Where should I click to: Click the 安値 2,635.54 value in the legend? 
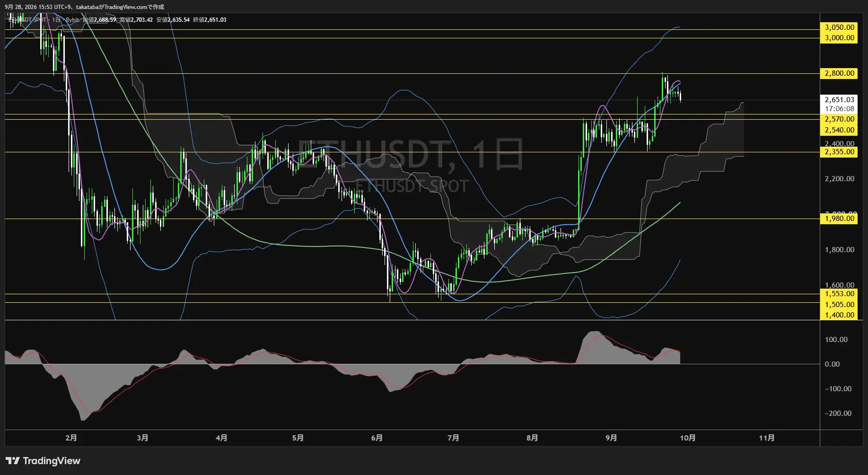pyautogui.click(x=173, y=20)
